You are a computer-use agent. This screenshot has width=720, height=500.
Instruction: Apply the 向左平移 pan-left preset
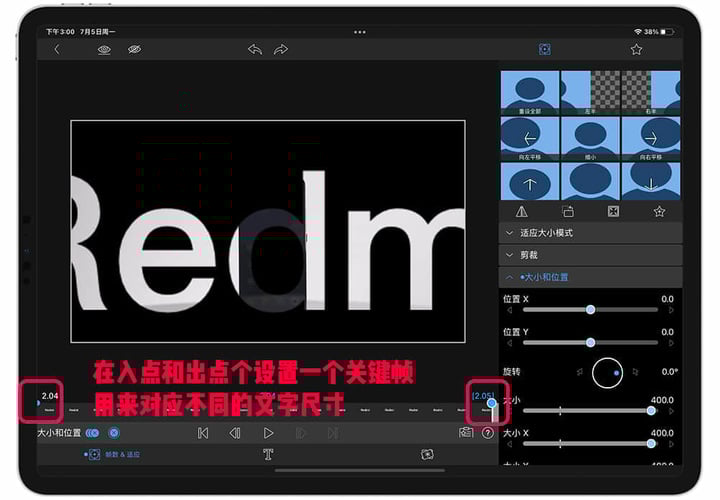[530, 139]
